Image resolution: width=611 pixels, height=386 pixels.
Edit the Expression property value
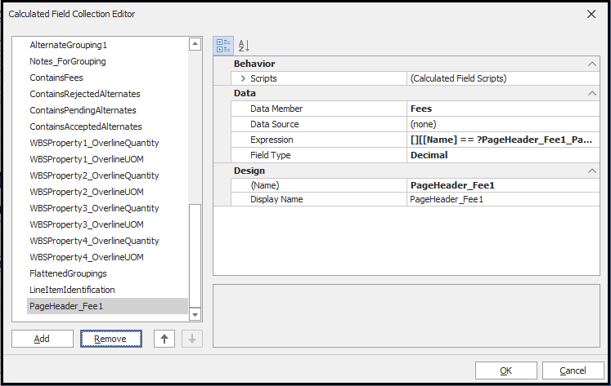[x=503, y=140]
